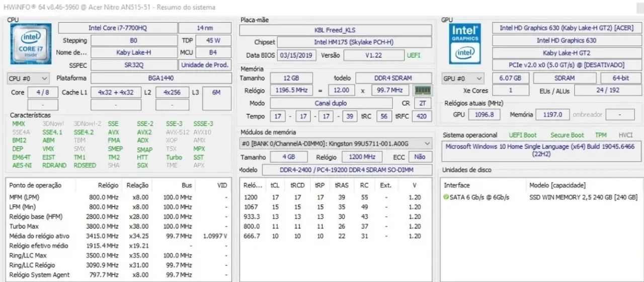
Task: Click the module size 4 GB field
Action: point(288,157)
